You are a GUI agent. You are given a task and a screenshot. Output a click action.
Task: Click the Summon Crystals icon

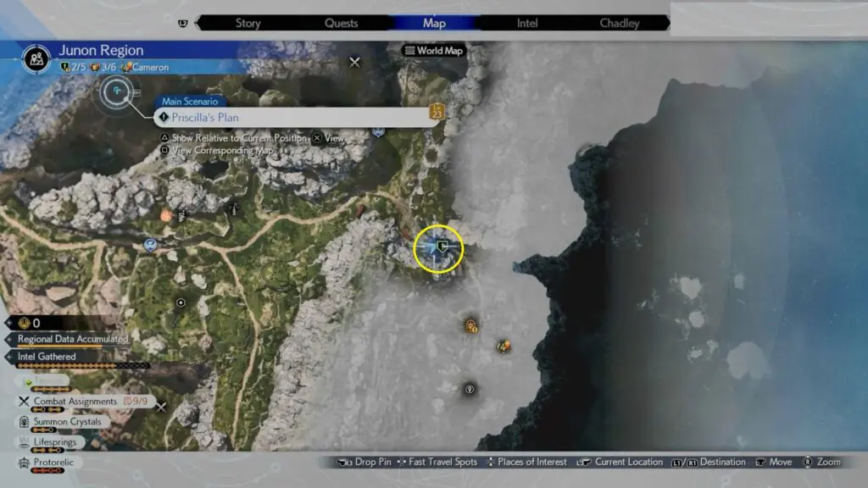coord(23,422)
